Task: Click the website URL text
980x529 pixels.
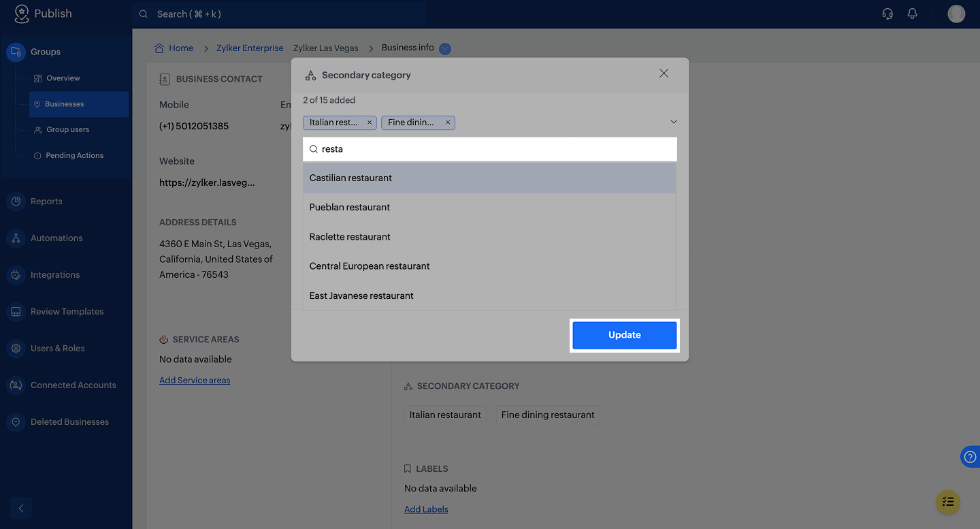Action: [x=207, y=183]
